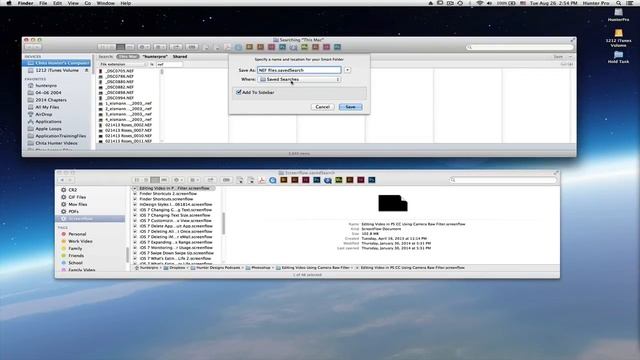Toggle the Add To Sidebar checkbox
The width and height of the screenshot is (640, 360).
coord(239,92)
